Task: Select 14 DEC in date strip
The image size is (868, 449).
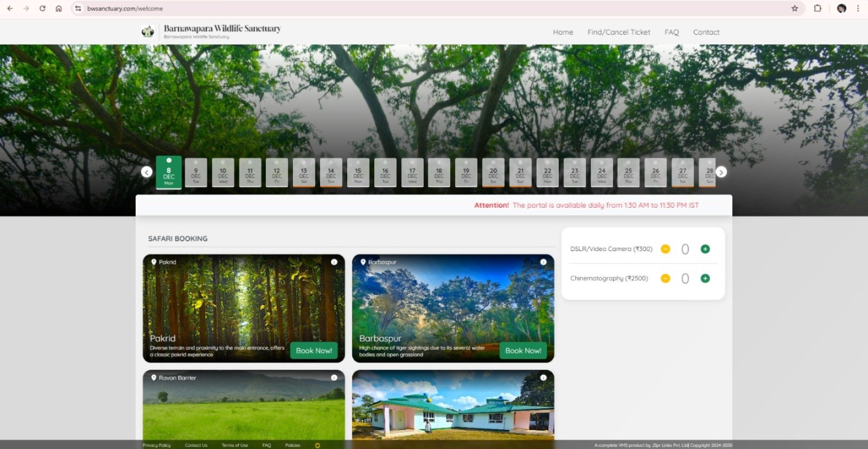Action: pyautogui.click(x=331, y=173)
